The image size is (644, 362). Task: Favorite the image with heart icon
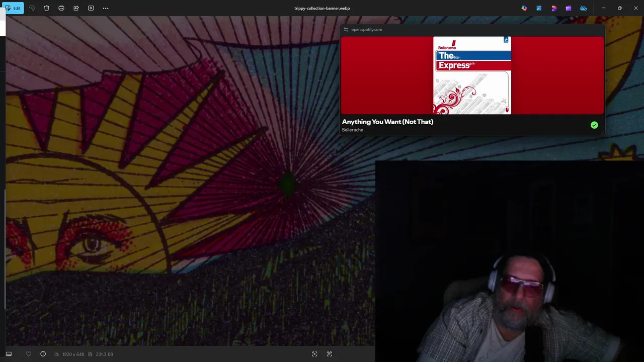(28, 354)
